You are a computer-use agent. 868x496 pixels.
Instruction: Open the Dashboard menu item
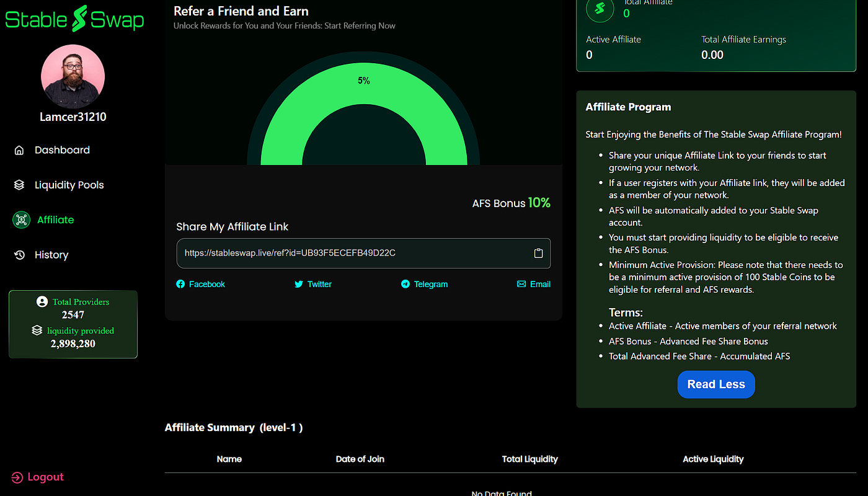[62, 150]
